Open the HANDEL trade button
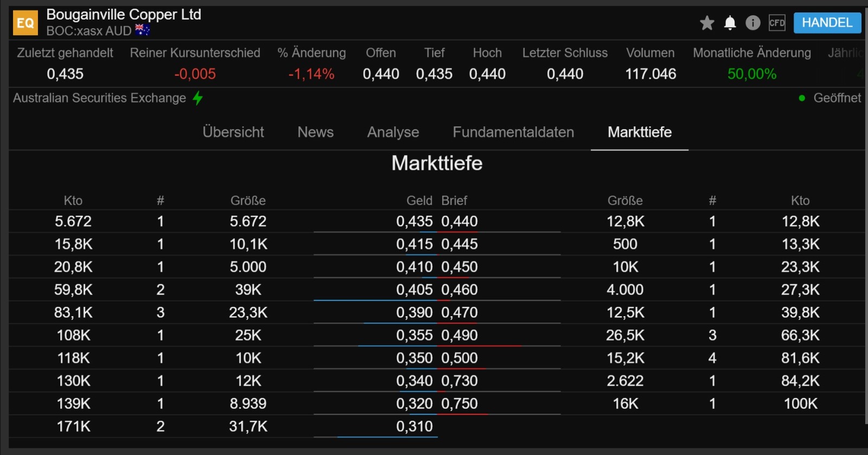Viewport: 868px width, 455px height. click(827, 23)
